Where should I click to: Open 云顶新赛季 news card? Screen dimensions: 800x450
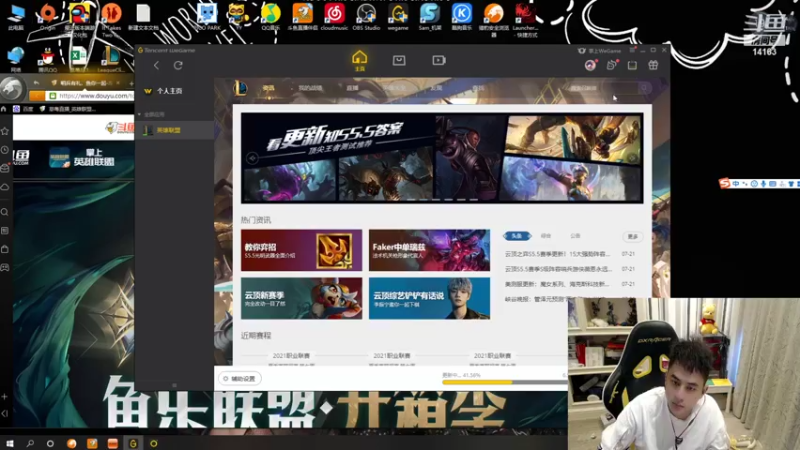pos(302,298)
